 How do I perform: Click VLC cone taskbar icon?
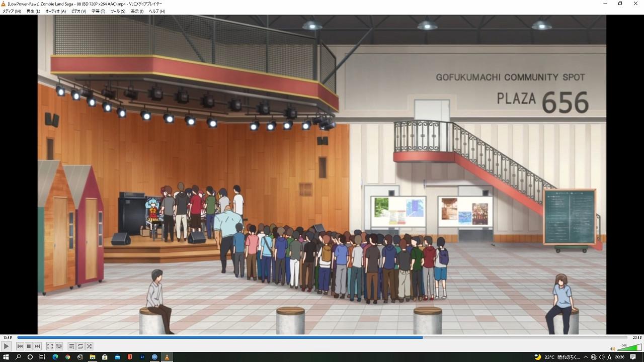point(167,357)
